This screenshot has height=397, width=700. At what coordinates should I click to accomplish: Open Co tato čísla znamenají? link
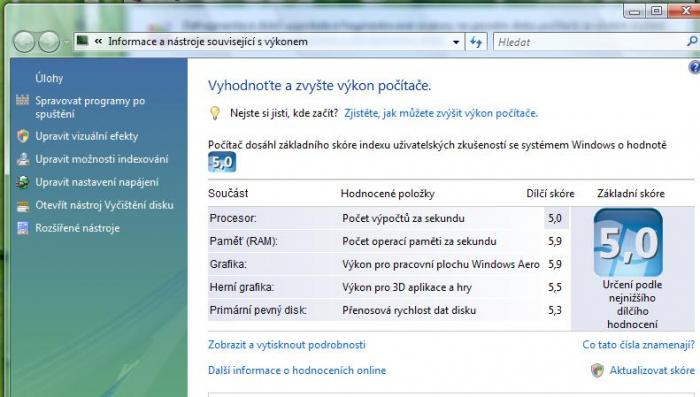tap(638, 345)
